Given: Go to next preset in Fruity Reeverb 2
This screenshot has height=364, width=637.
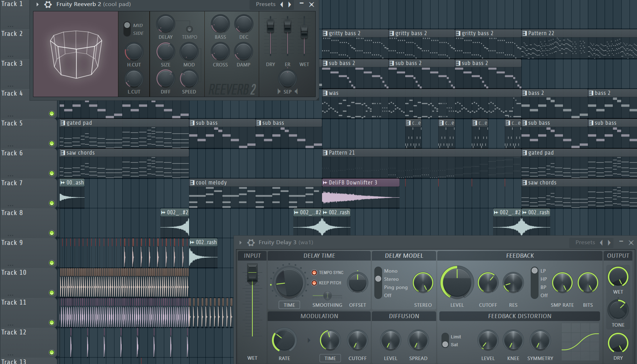Looking at the screenshot, I should [x=290, y=4].
